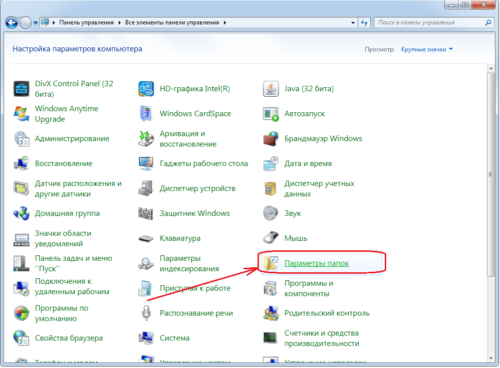
Task: Click the Гаджеты рабочего стола icon
Action: click(146, 163)
